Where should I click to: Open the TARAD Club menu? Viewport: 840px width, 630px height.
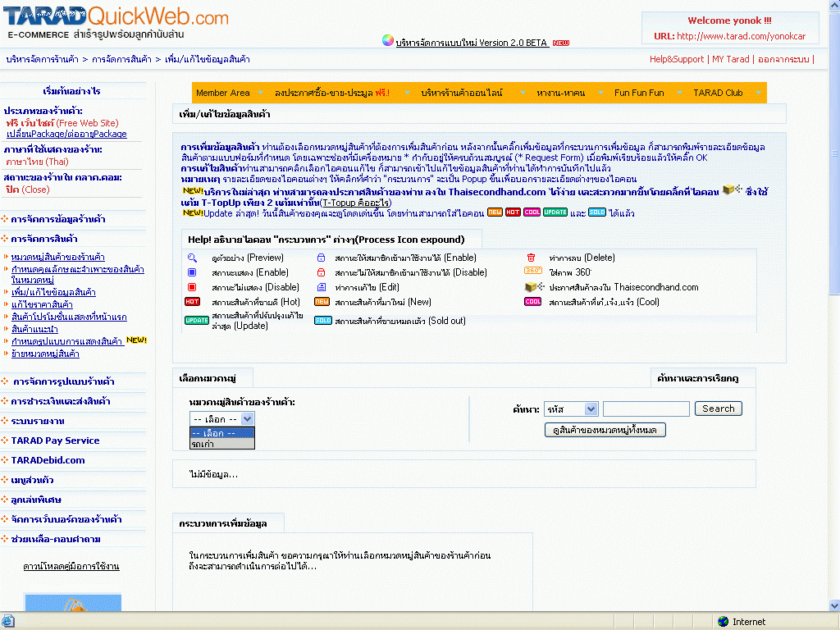[x=717, y=93]
